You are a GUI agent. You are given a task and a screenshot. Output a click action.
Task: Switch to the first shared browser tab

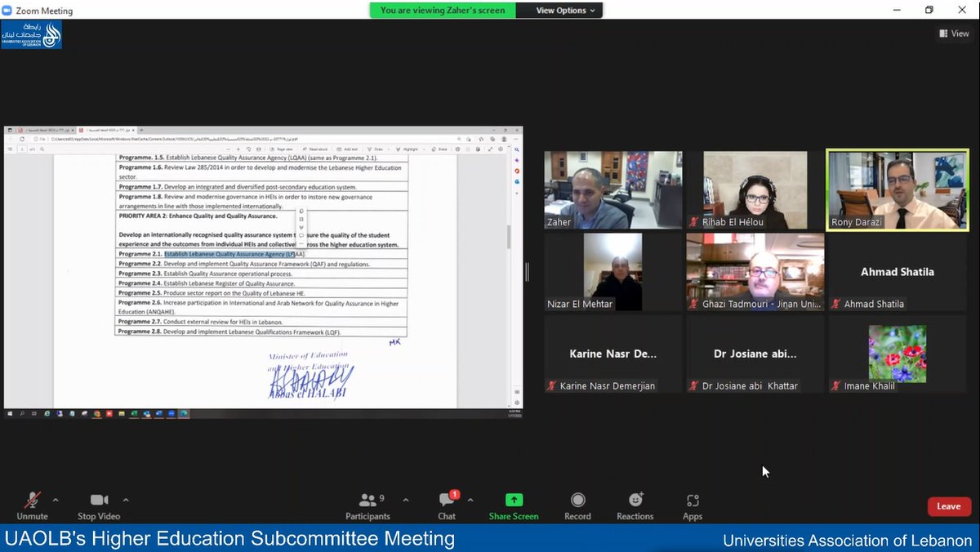tap(47, 131)
